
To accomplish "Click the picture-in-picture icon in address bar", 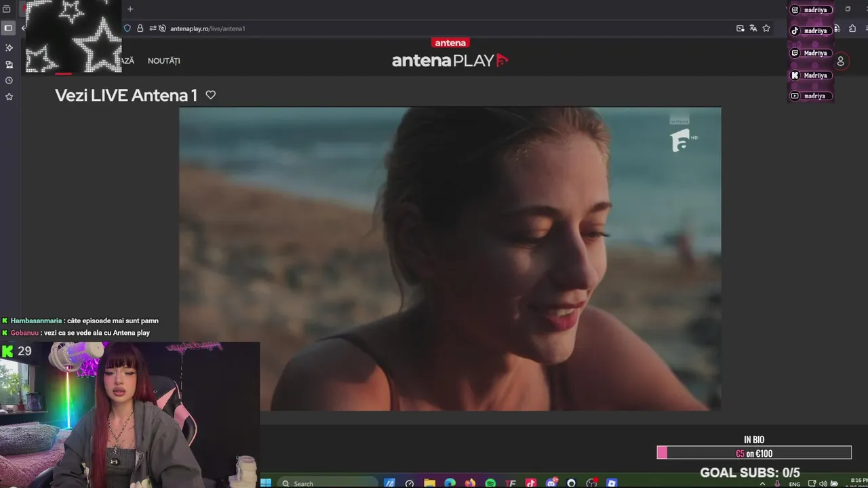I will (x=740, y=28).
